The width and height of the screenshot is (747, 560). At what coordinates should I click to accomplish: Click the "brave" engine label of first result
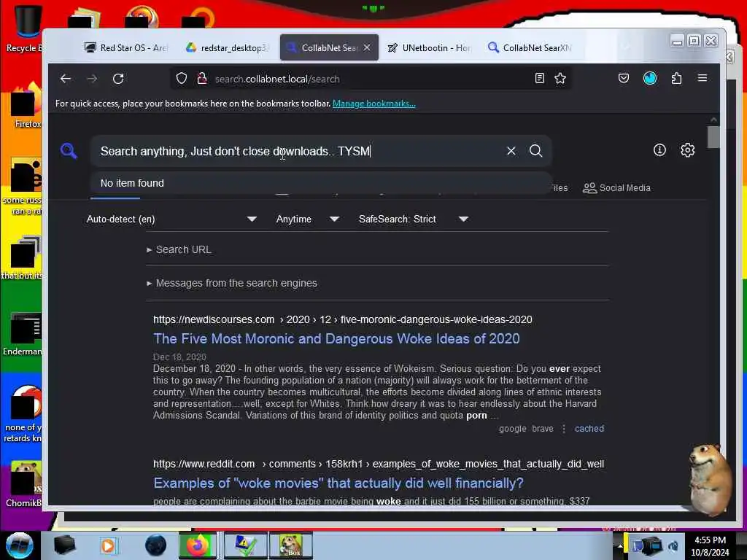point(543,429)
